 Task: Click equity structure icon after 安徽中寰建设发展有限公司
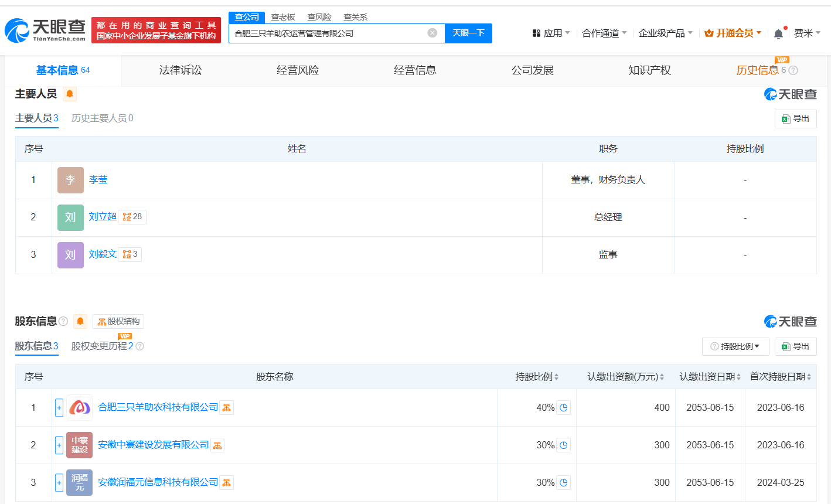[217, 445]
